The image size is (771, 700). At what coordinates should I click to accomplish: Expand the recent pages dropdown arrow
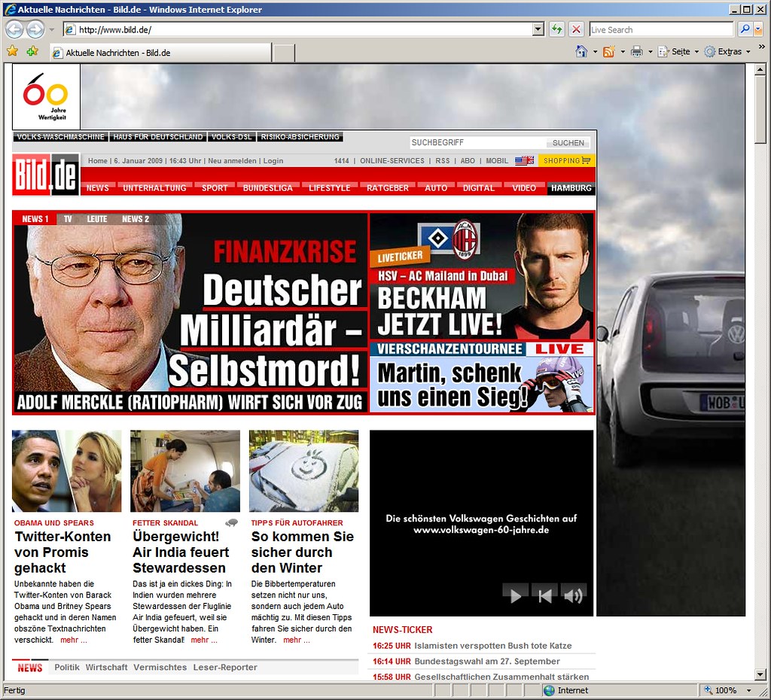(52, 29)
